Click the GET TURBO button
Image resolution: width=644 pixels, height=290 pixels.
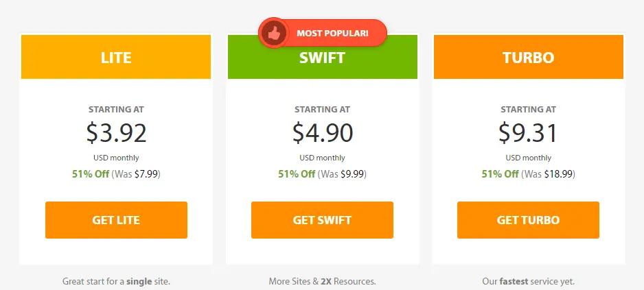point(528,220)
